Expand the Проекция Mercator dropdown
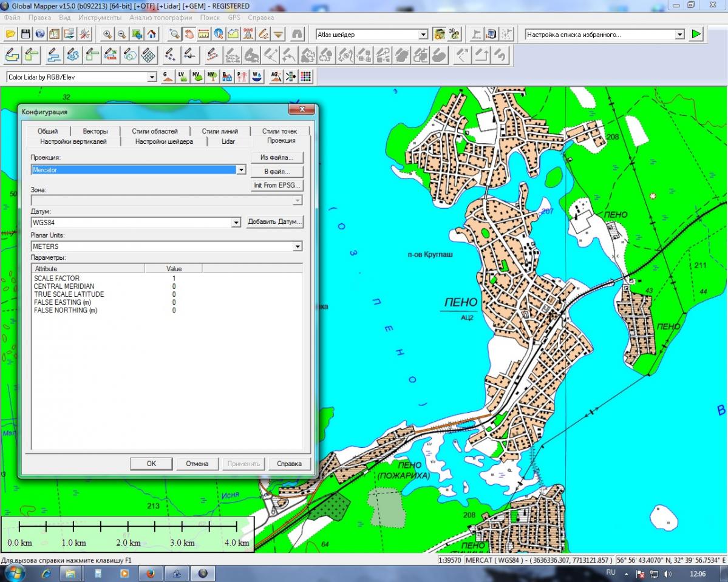728x582 pixels. pyautogui.click(x=241, y=170)
